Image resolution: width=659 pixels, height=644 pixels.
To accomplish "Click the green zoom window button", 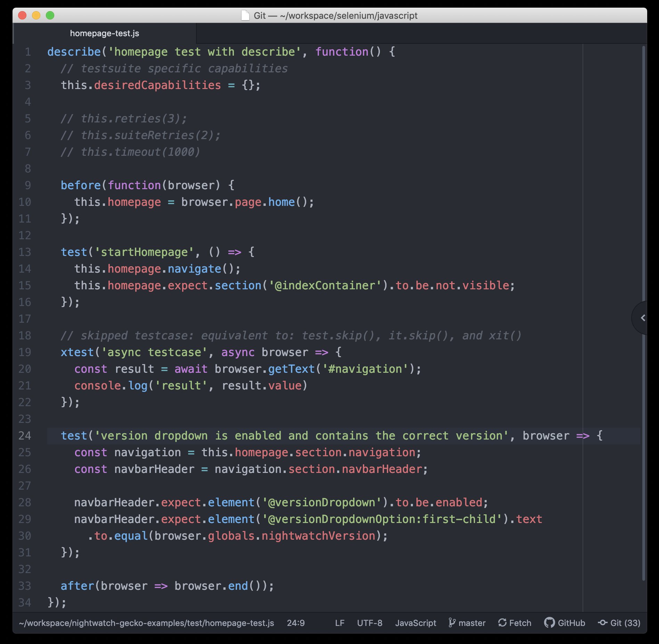I will point(50,15).
